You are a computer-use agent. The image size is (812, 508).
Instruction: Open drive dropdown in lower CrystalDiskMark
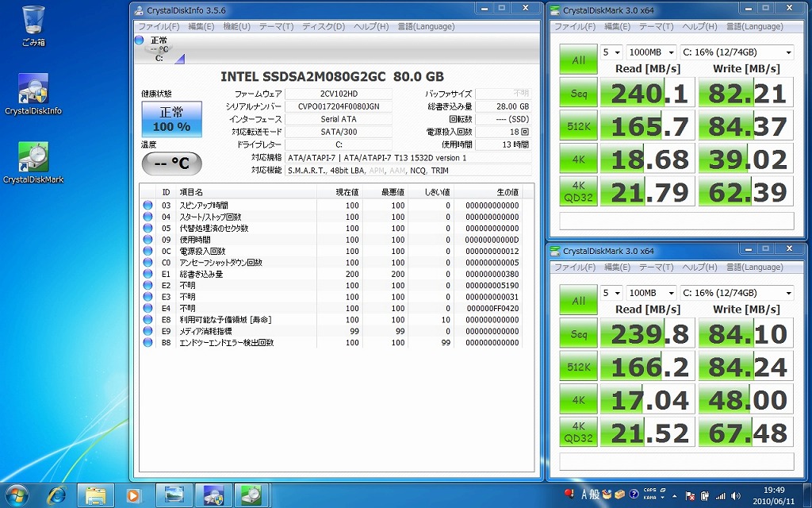coord(737,293)
